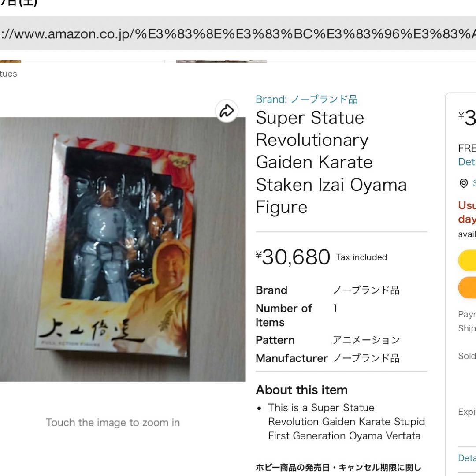Click the Sold by text in buy box

tap(467, 356)
